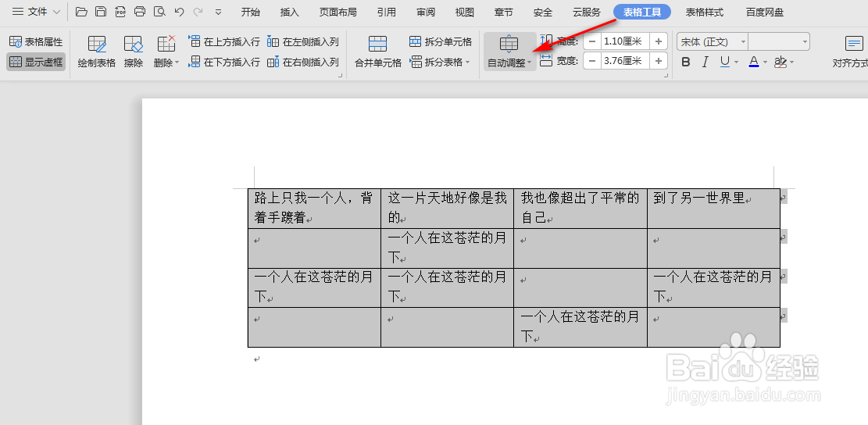Expand quick access toolbar customization arrow
The width and height of the screenshot is (868, 425).
(x=218, y=12)
